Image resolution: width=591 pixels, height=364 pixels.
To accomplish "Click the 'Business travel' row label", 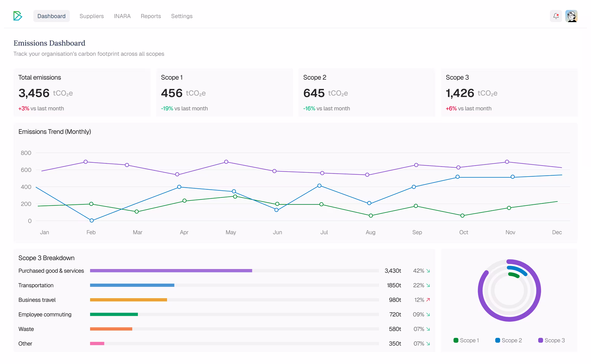I will pos(37,300).
